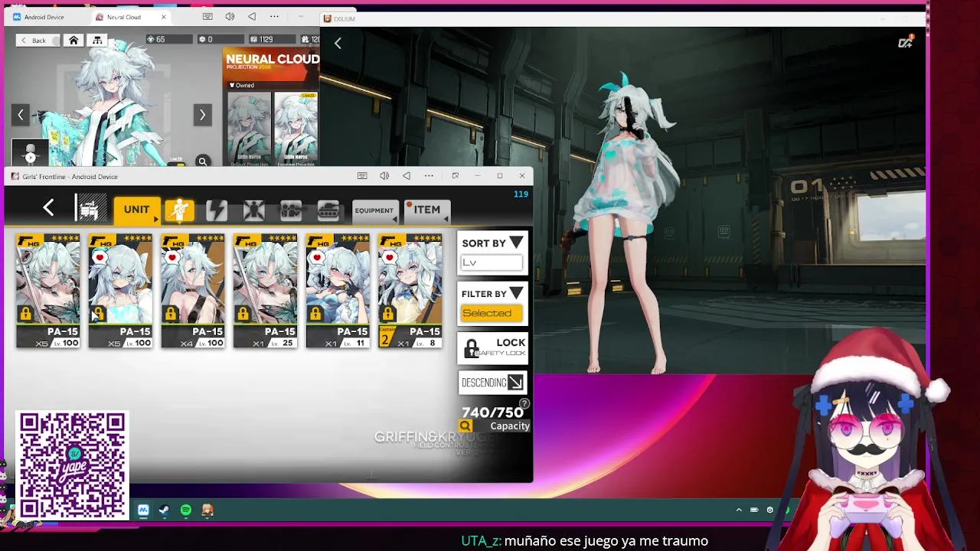Viewport: 980px width, 551px height.
Task: Open more options in Girls' Frontline titlebar
Action: click(429, 176)
